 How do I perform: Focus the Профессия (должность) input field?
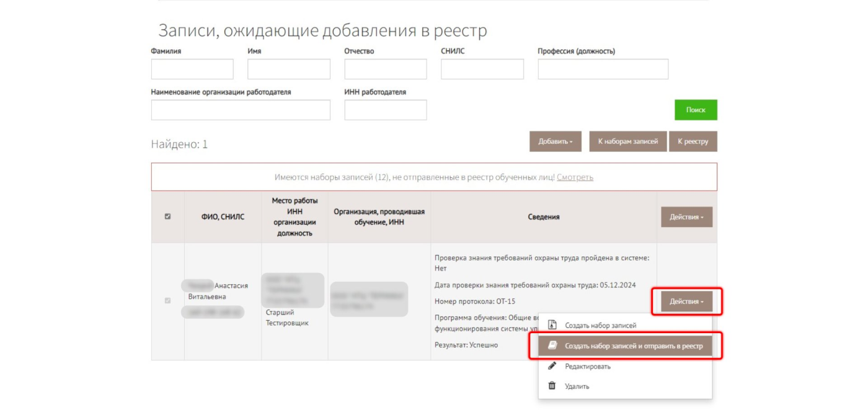(x=603, y=69)
